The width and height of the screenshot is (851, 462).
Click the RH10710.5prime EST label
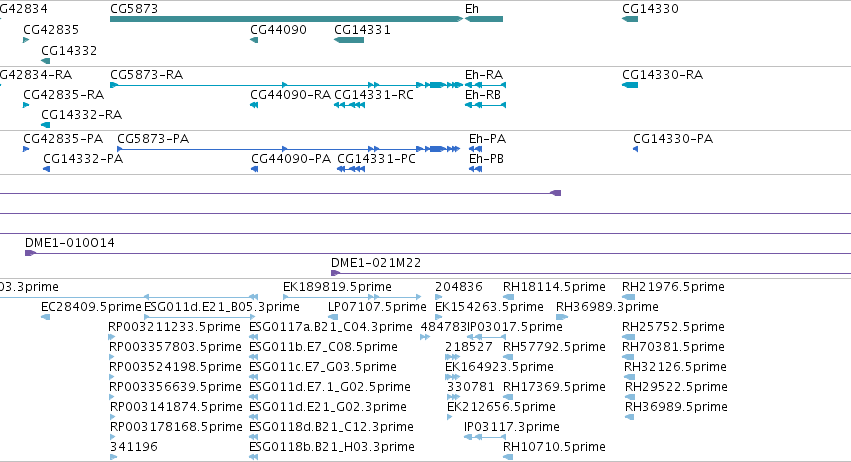point(554,448)
